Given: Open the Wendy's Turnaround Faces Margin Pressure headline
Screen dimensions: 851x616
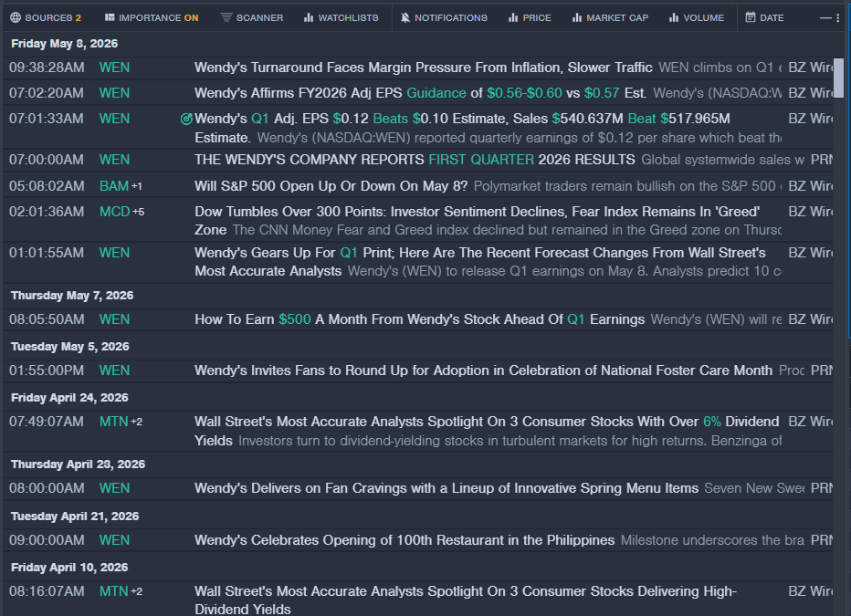Looking at the screenshot, I should tap(424, 68).
